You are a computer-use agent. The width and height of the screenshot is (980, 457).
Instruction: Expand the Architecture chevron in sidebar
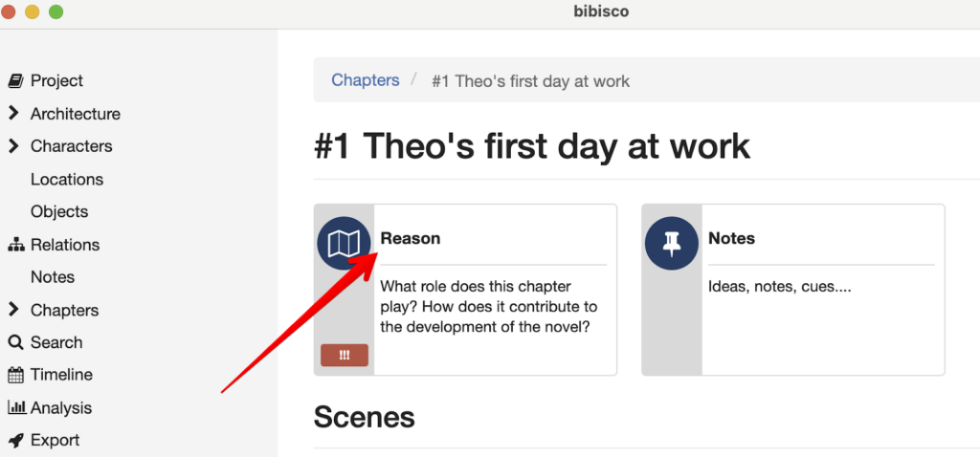[x=13, y=114]
